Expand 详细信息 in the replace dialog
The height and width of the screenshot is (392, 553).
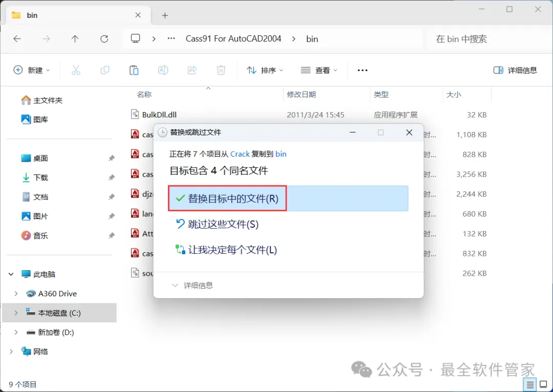point(193,285)
